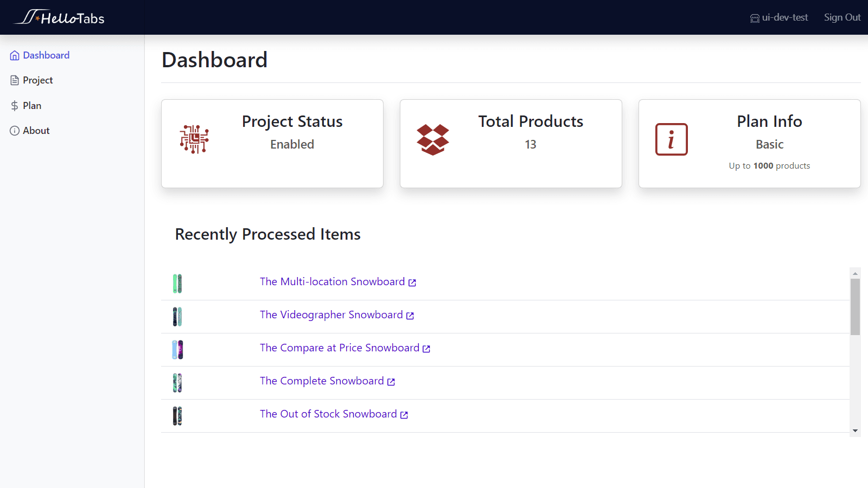Open The Compare at Price Snowboard link
868x488 pixels.
point(340,348)
